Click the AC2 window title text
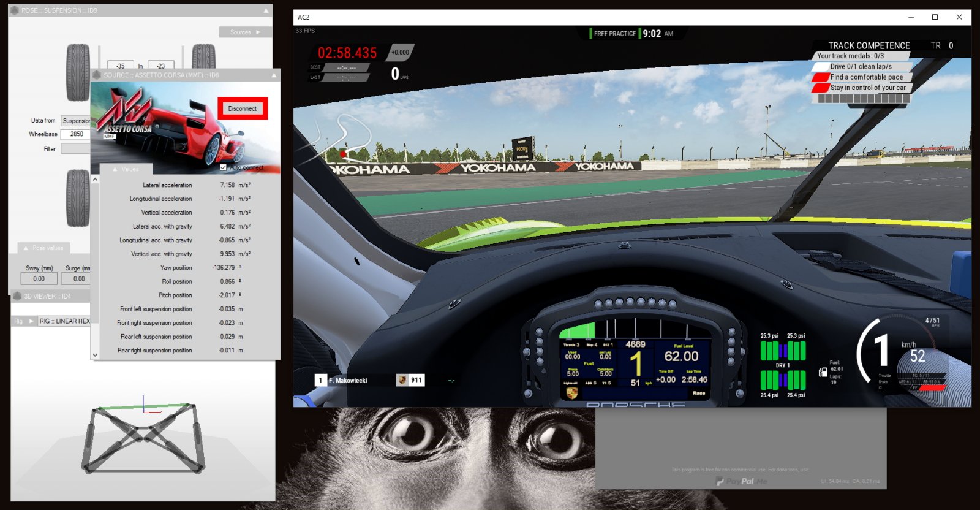Screen dimensions: 980x510 304,17
